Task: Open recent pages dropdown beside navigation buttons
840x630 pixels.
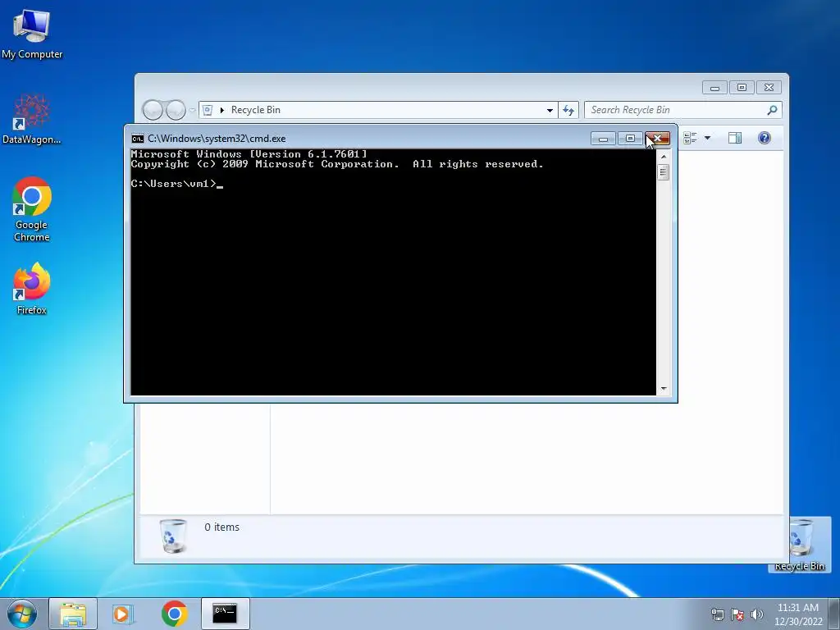Action: [x=192, y=111]
